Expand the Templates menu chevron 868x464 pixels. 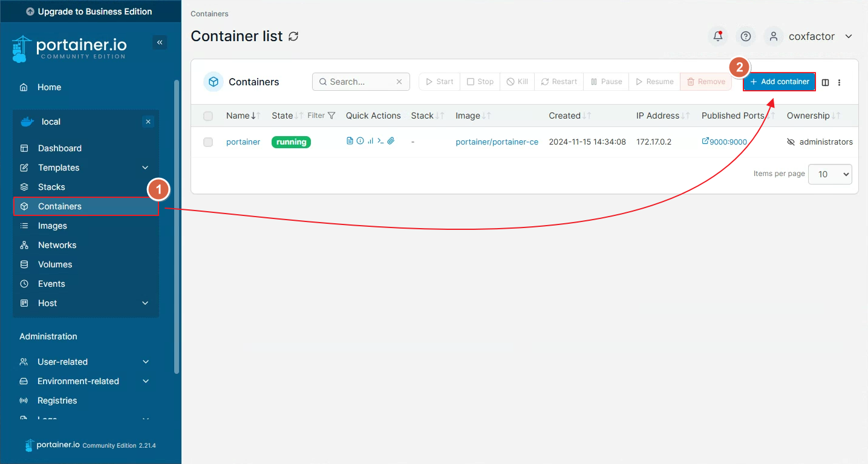click(x=145, y=168)
